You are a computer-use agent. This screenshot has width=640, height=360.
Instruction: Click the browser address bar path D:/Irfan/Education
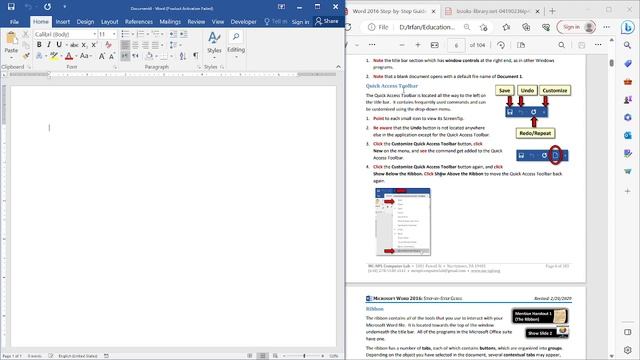[x=427, y=27]
